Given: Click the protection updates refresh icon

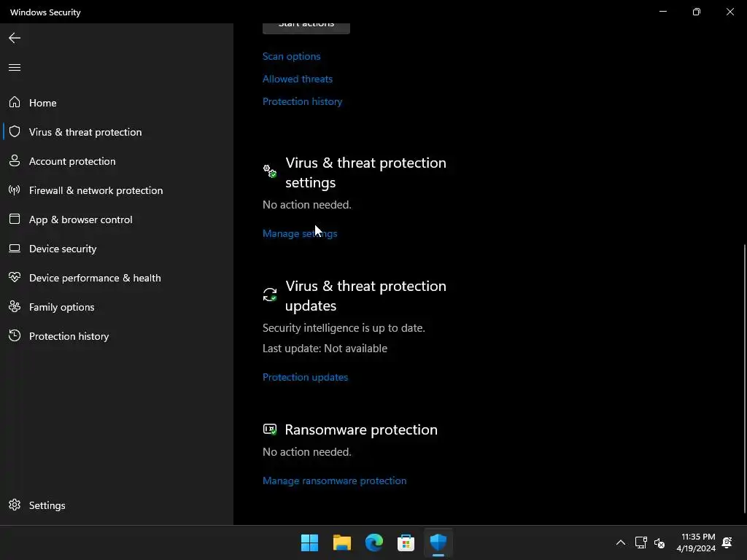Looking at the screenshot, I should [270, 295].
